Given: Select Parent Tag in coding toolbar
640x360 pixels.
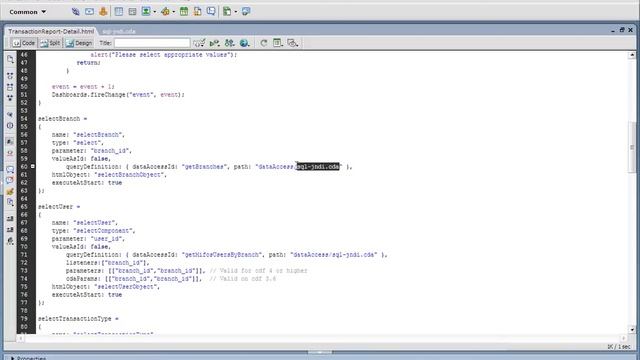Looking at the screenshot, I should [x=10, y=115].
